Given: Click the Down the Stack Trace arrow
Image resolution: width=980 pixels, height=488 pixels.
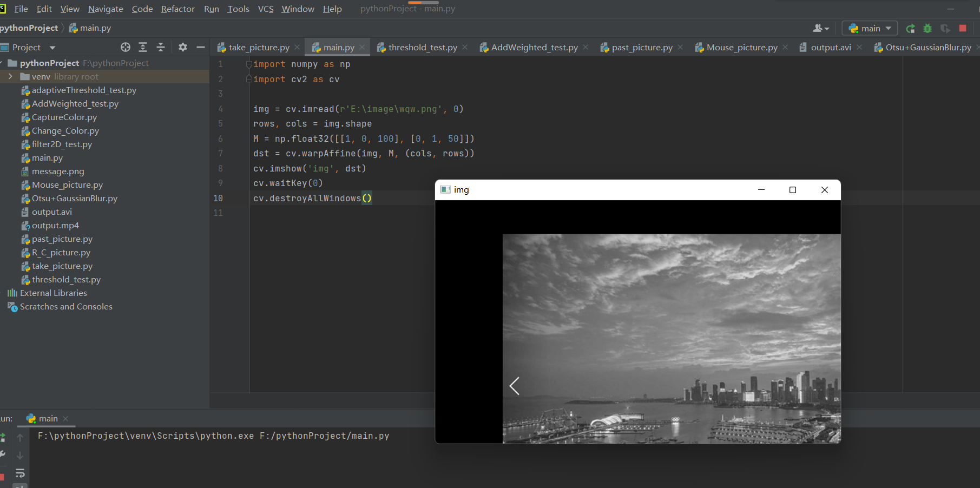Looking at the screenshot, I should (20, 456).
